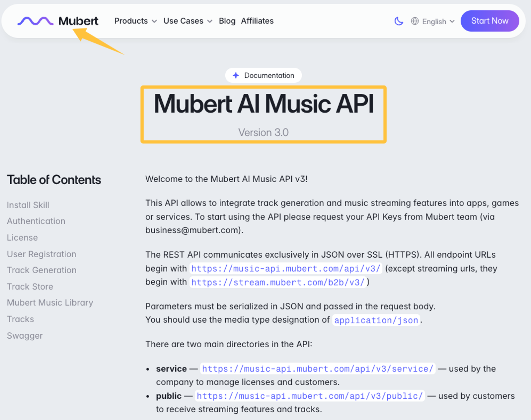531x420 pixels.
Task: Click the 'Welcome to the Mubert AI Music API v3!' line
Action: (226, 179)
